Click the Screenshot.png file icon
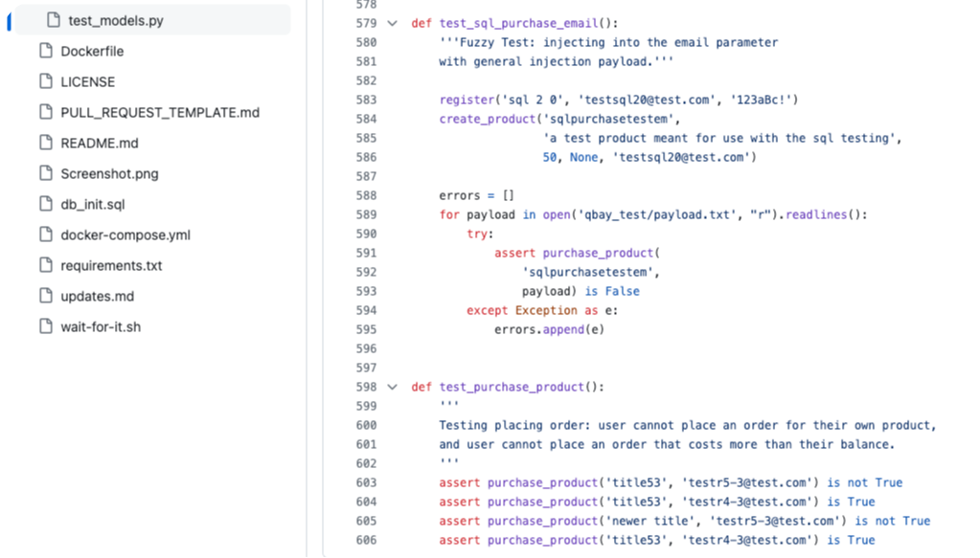This screenshot has height=558, width=980. (44, 173)
